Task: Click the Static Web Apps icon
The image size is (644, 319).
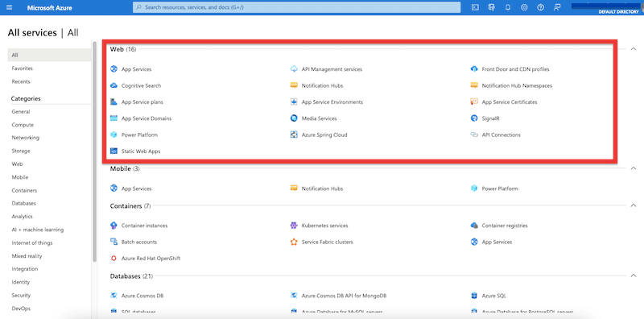Action: coord(114,151)
